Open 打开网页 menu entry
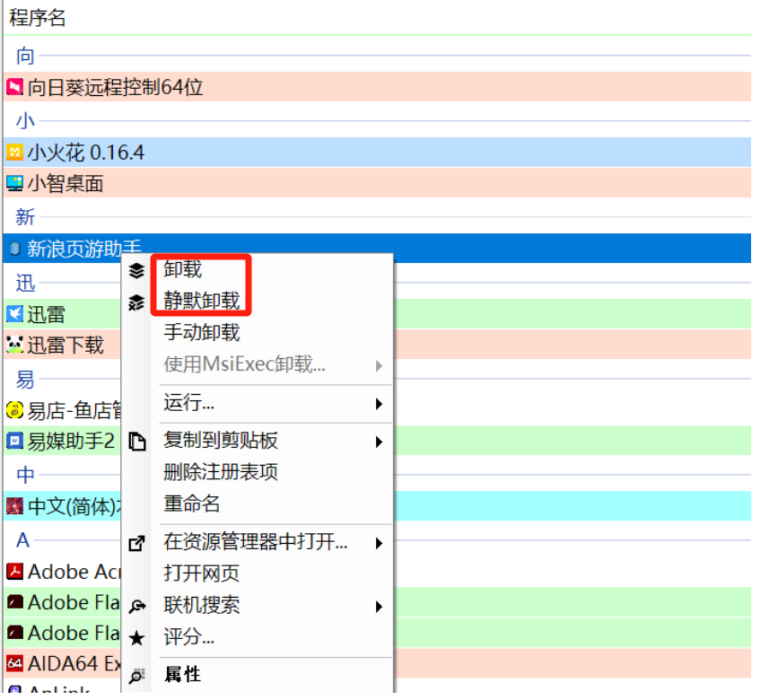 tap(201, 573)
